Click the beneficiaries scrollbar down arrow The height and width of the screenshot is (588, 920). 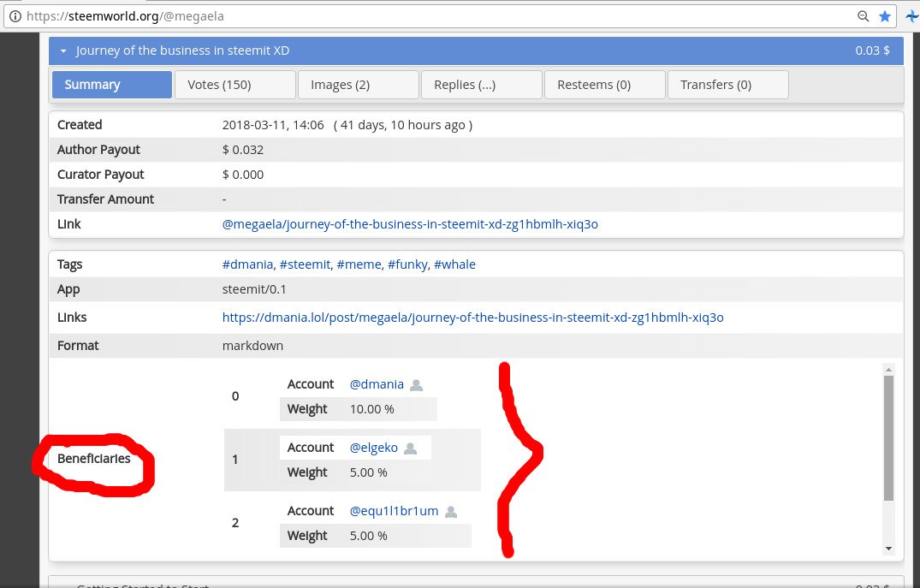pyautogui.click(x=888, y=549)
